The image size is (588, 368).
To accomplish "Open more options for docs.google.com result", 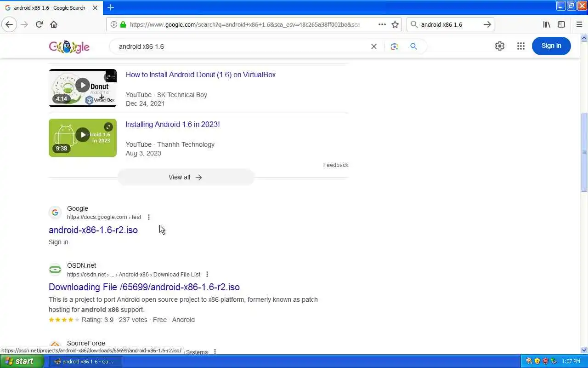I will (x=148, y=217).
